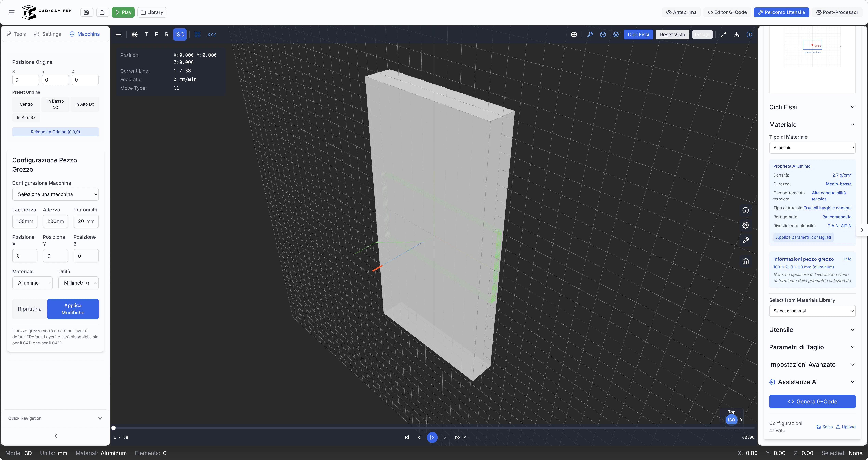Click the info circle on the viewport side strip
Viewport: 868px width, 460px height.
pos(746,210)
